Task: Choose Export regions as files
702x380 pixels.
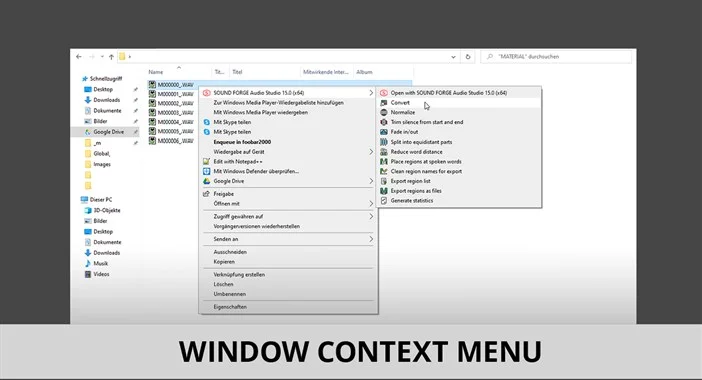Action: click(x=459, y=191)
